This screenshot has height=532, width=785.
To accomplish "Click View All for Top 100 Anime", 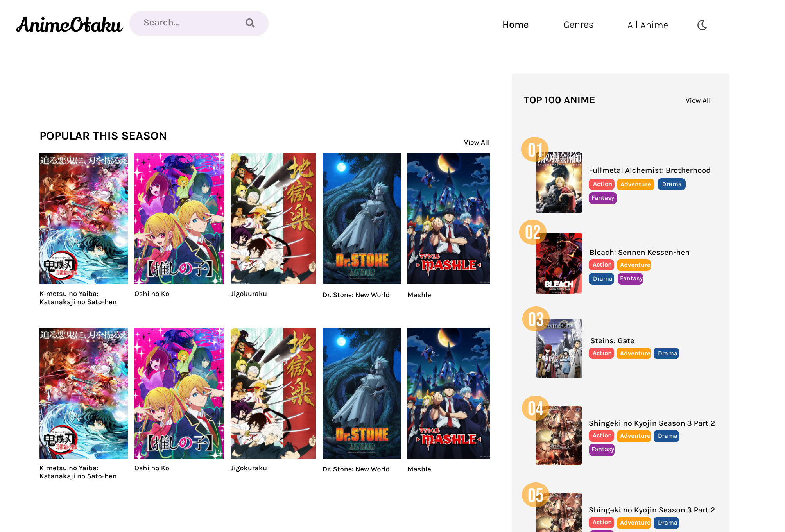I will pyautogui.click(x=697, y=100).
